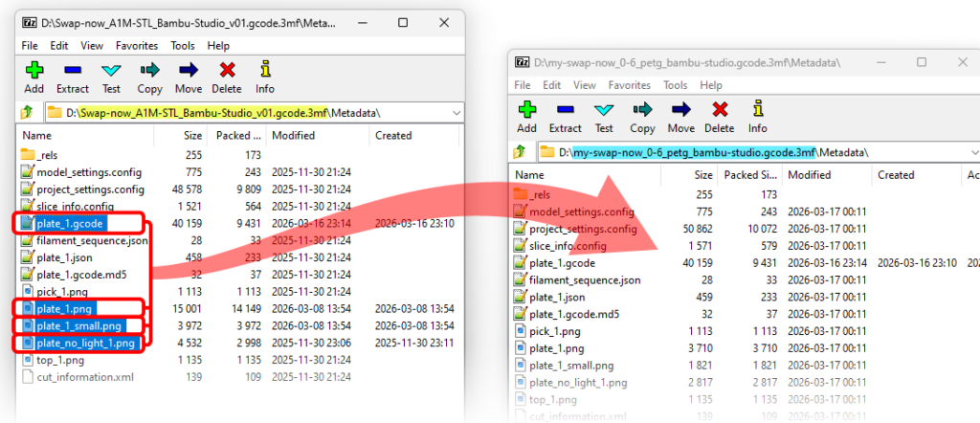Click the Copy icon in the right window toolbar
This screenshot has height=423, width=980.
point(642,111)
